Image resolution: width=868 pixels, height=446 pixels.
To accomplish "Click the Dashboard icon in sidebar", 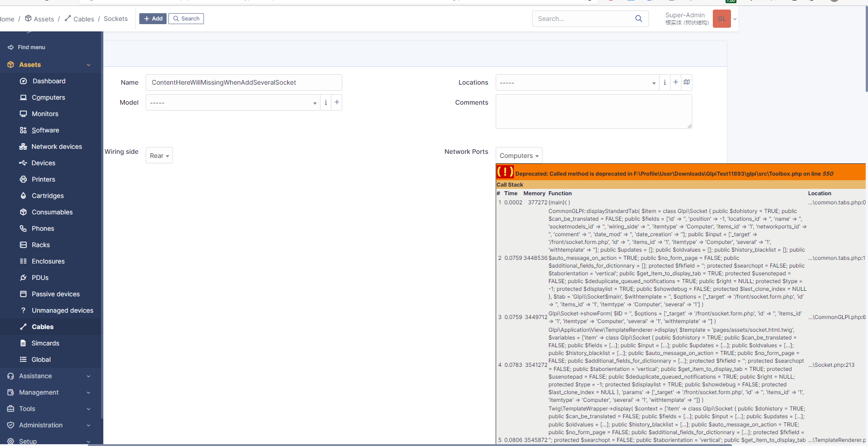I will pos(23,81).
